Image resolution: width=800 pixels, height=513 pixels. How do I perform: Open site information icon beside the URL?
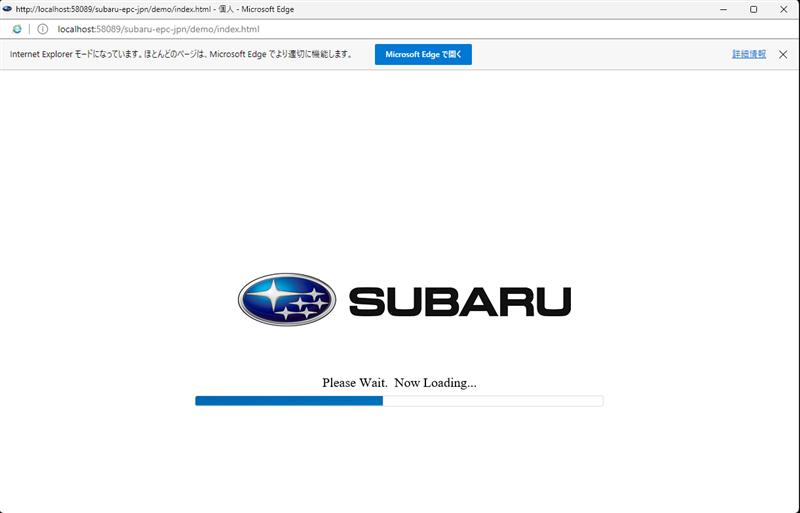pyautogui.click(x=43, y=29)
